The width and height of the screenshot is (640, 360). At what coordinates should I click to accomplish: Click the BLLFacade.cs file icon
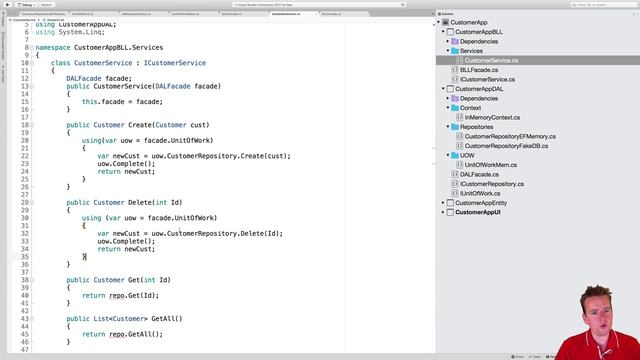[x=455, y=70]
